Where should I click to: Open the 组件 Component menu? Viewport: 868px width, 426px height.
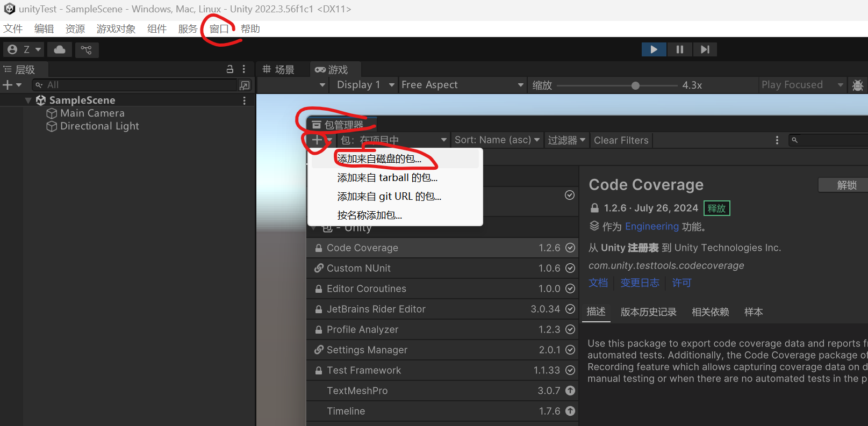tap(157, 29)
